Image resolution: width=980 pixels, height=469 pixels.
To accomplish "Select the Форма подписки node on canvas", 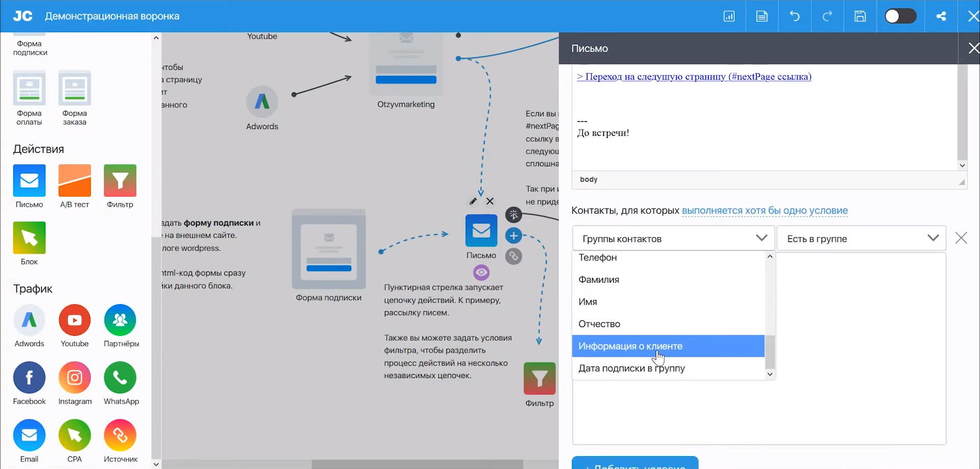I will tap(329, 250).
